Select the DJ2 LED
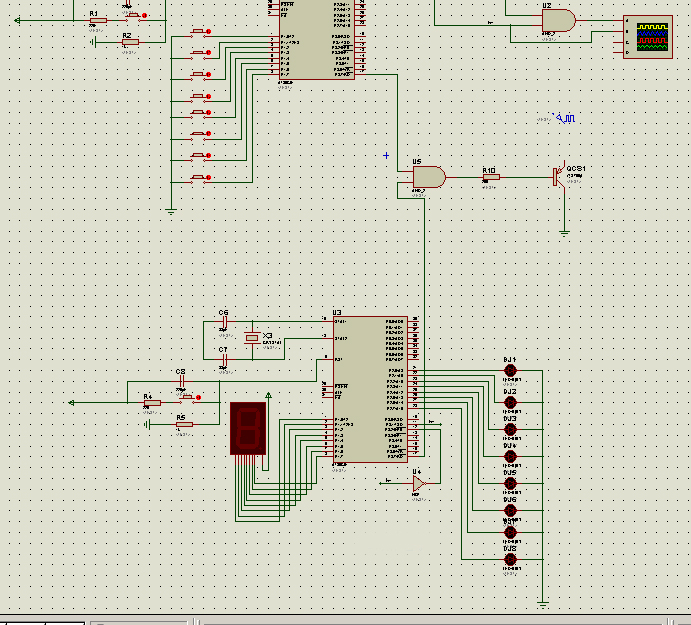The width and height of the screenshot is (691, 625). pos(510,402)
